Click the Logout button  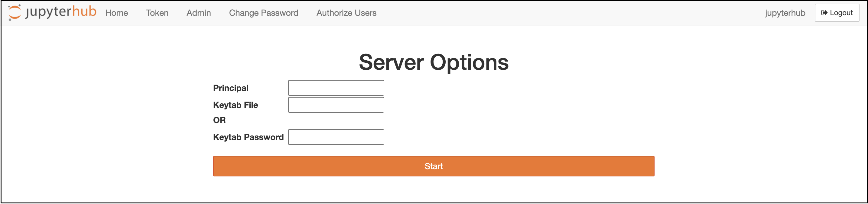click(837, 12)
